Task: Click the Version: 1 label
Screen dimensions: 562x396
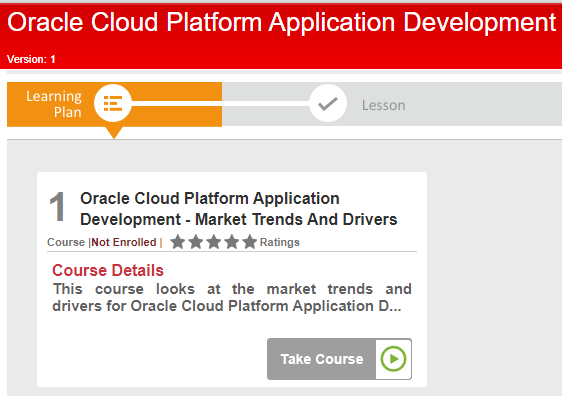Action: click(x=31, y=59)
